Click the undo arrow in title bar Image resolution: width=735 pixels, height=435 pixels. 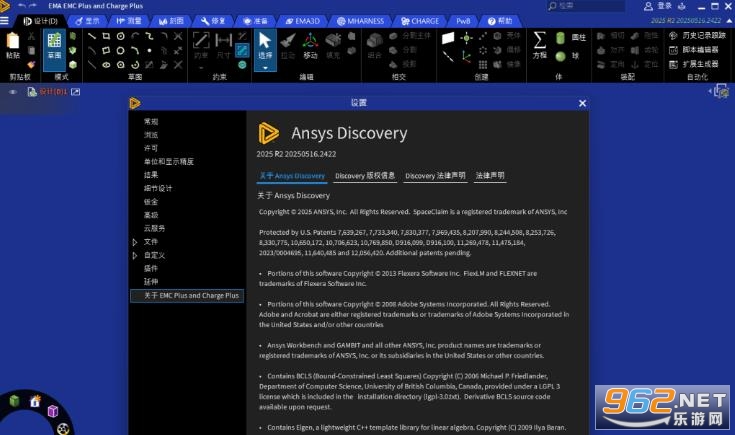pos(22,6)
